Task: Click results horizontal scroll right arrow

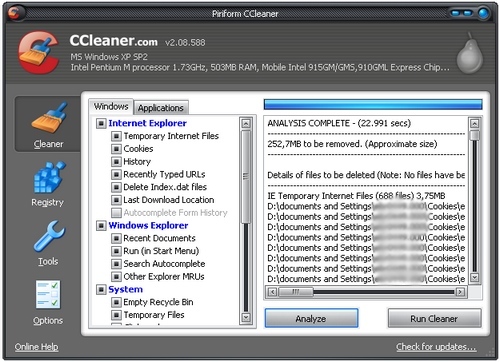Action: [460, 292]
